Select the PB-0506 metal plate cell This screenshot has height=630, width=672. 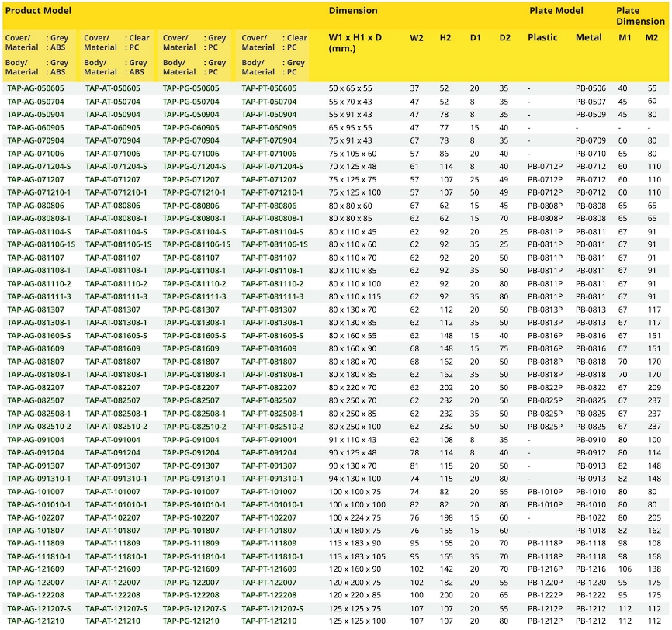[x=591, y=88]
